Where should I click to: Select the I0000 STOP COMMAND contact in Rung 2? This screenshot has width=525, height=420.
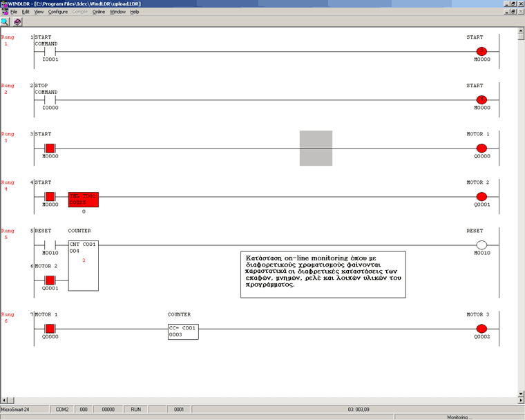click(x=50, y=99)
